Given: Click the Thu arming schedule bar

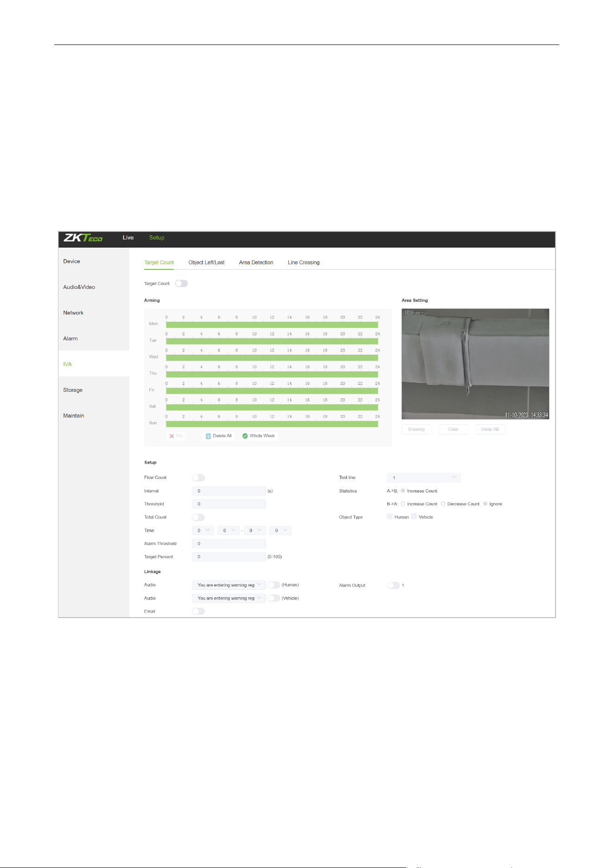Looking at the screenshot, I should pos(272,374).
